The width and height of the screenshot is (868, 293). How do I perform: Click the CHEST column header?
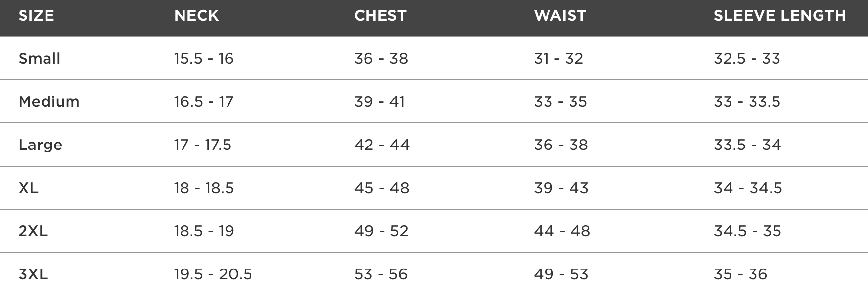click(380, 16)
